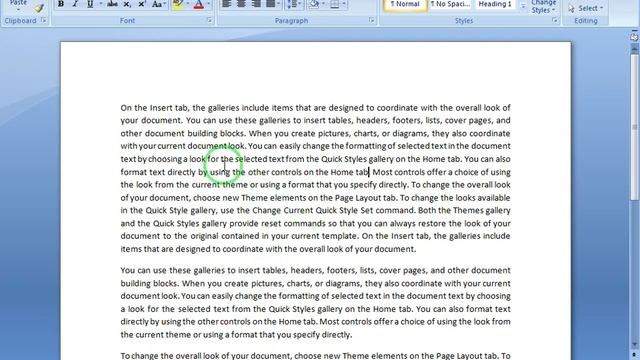Click the vertical scrollbar down arrow
Screen dimensions: 640x360
[x=634, y=345]
